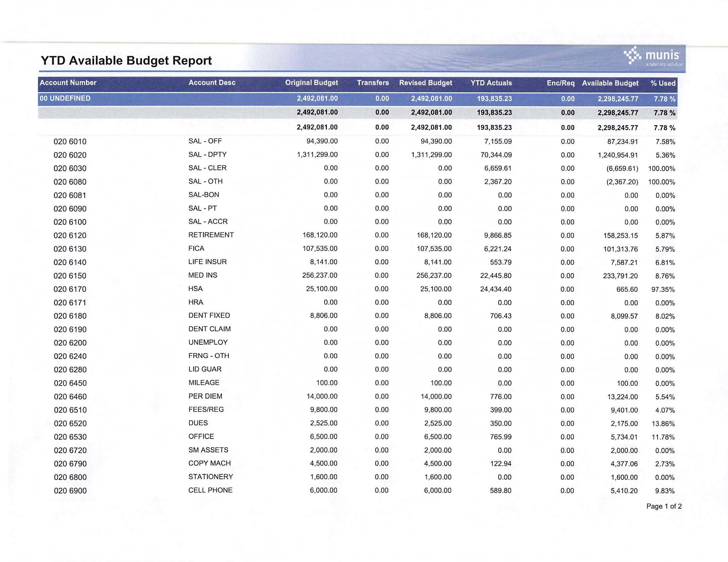728x562 pixels.
Task: Click available budget 8,099.57
Action: 624,316
